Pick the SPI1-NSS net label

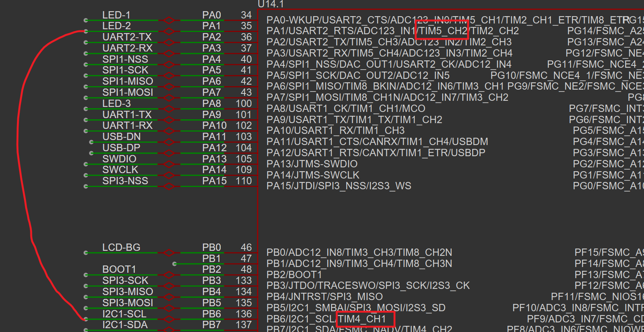click(125, 59)
